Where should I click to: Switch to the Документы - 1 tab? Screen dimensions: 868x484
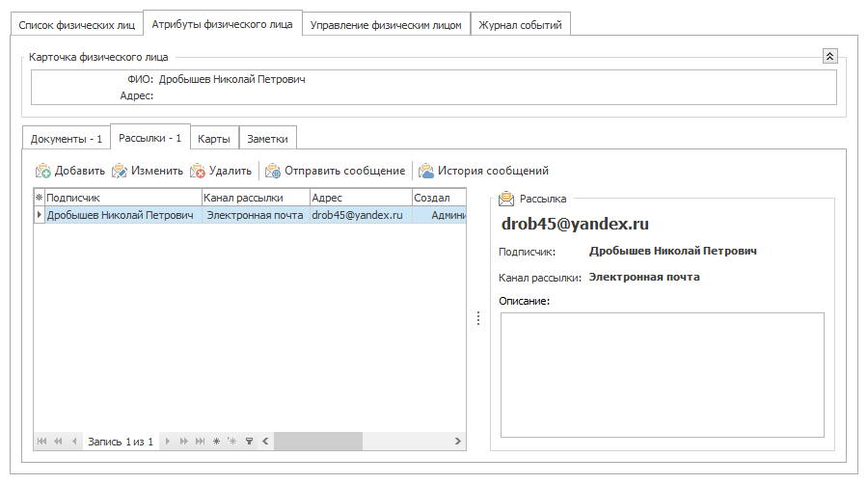click(x=67, y=139)
